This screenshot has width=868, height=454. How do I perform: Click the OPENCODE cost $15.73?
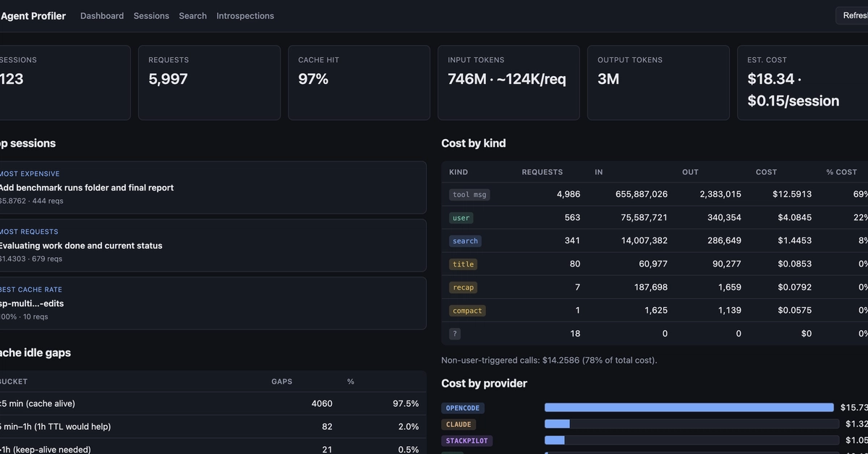pos(854,408)
